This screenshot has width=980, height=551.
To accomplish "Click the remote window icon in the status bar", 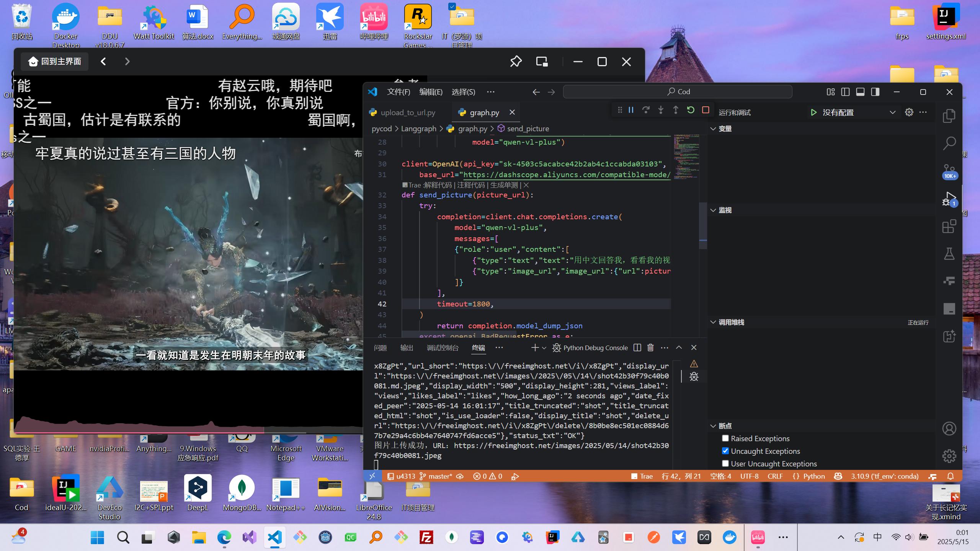I will click(x=372, y=476).
